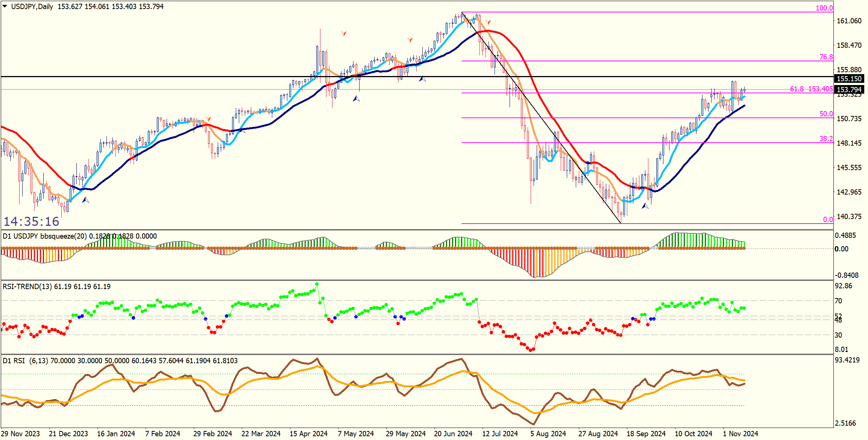Image resolution: width=868 pixels, height=440 pixels.
Task: Click orange sell arrow above the late May candles
Action: pos(410,40)
